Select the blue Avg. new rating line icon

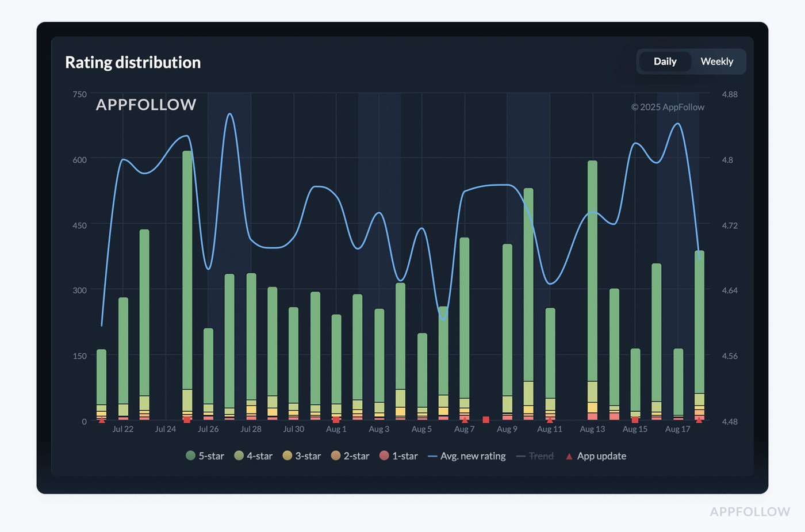431,456
